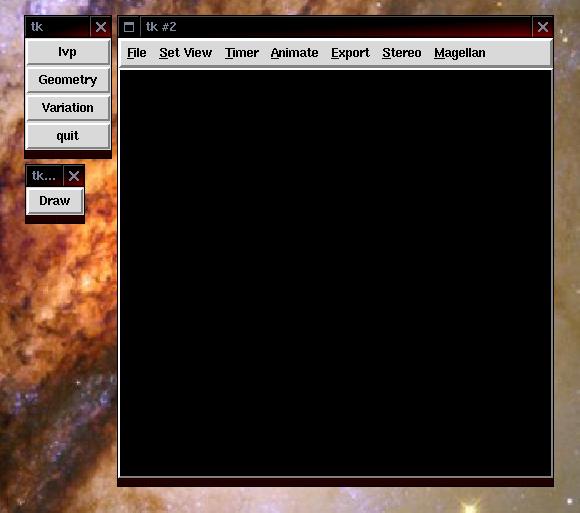Viewport: 580px width, 513px height.
Task: Click the quit button
Action: (x=68, y=136)
